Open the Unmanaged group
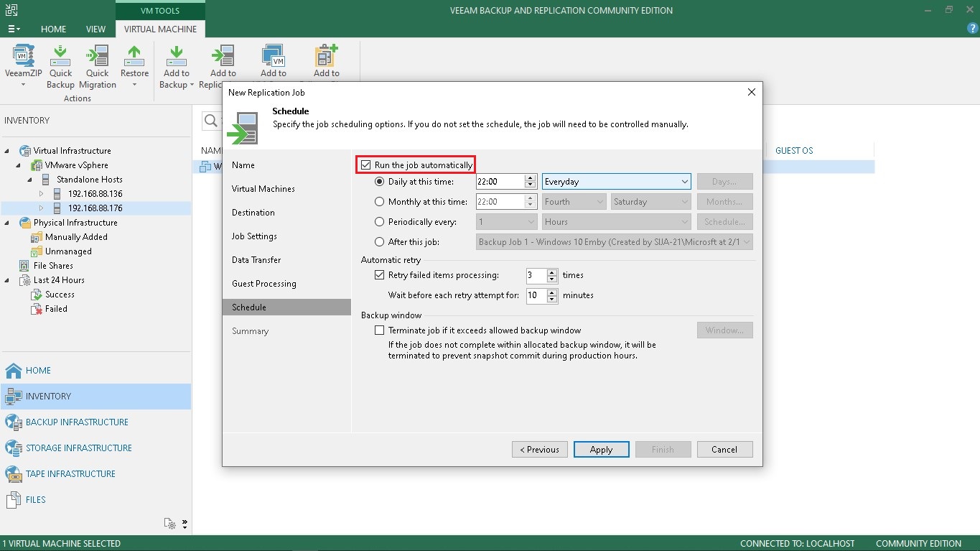This screenshot has width=980, height=551. coord(68,251)
